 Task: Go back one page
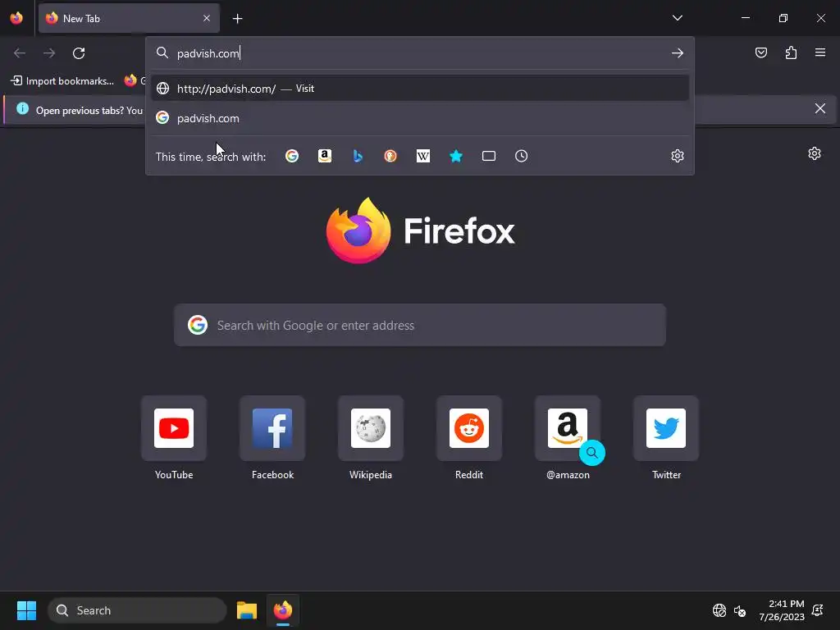point(20,53)
